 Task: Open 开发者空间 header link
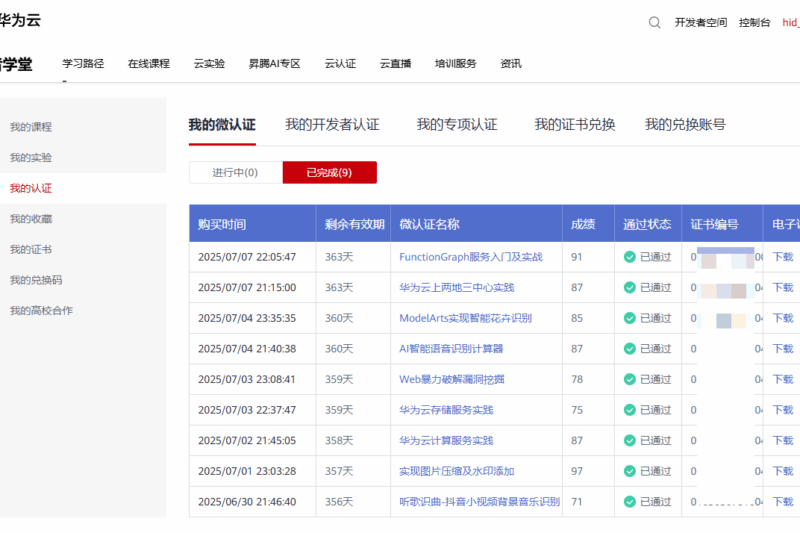[700, 22]
